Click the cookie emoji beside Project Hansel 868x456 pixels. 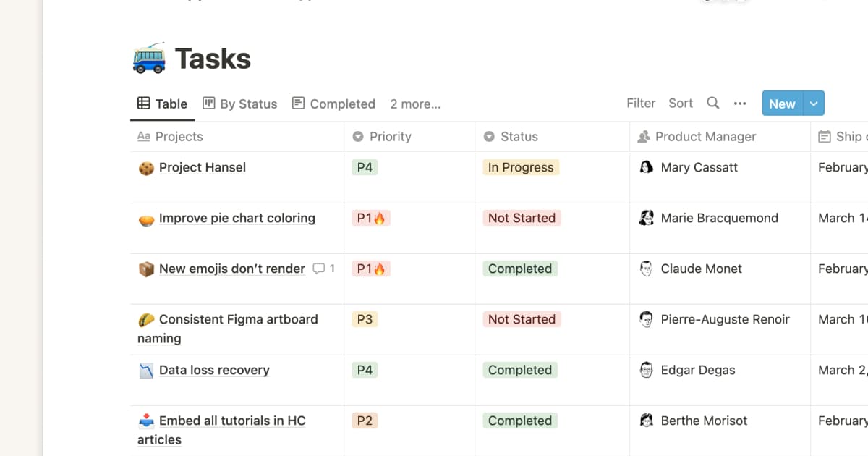coord(145,167)
